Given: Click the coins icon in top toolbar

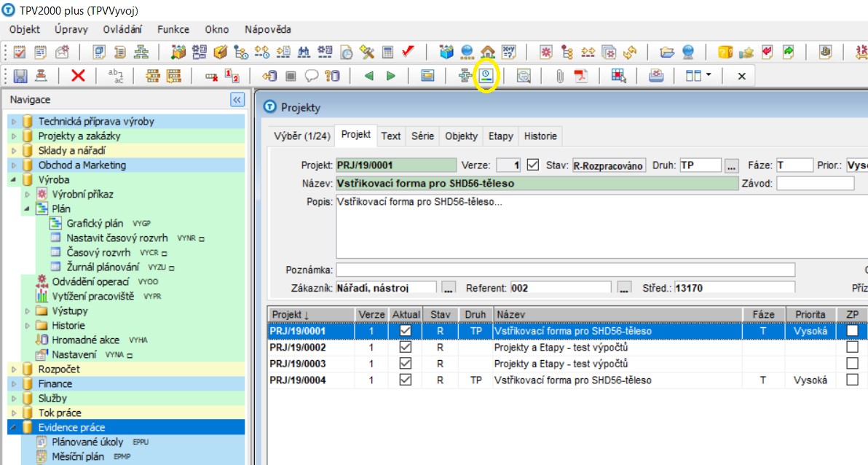Looking at the screenshot, I should [x=825, y=52].
